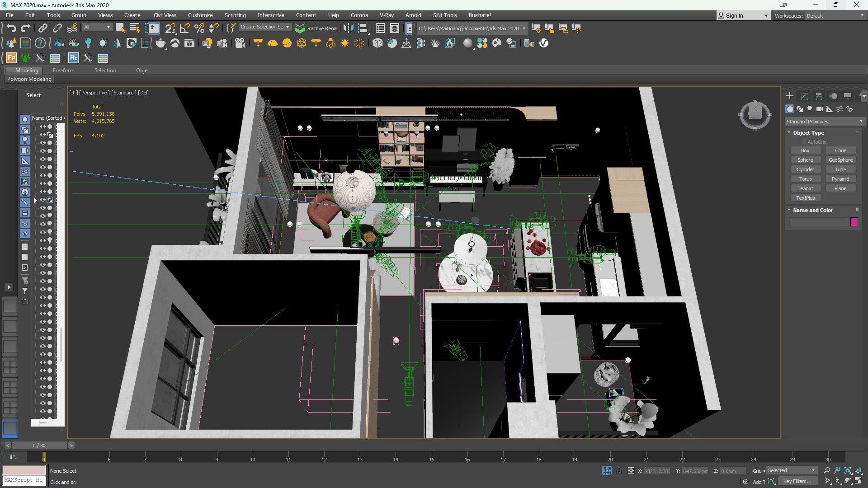This screenshot has height=488, width=868.
Task: Select the Unlink Selection tool
Action: pos(57,28)
